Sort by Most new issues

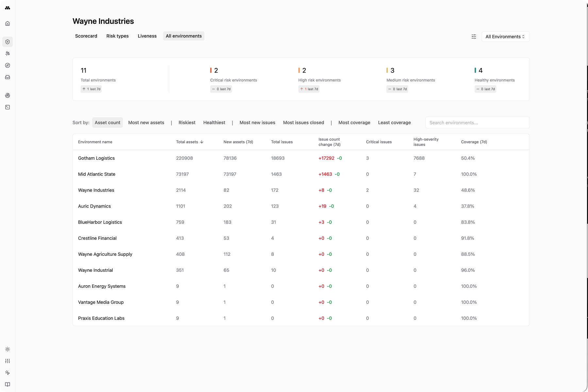(x=257, y=122)
